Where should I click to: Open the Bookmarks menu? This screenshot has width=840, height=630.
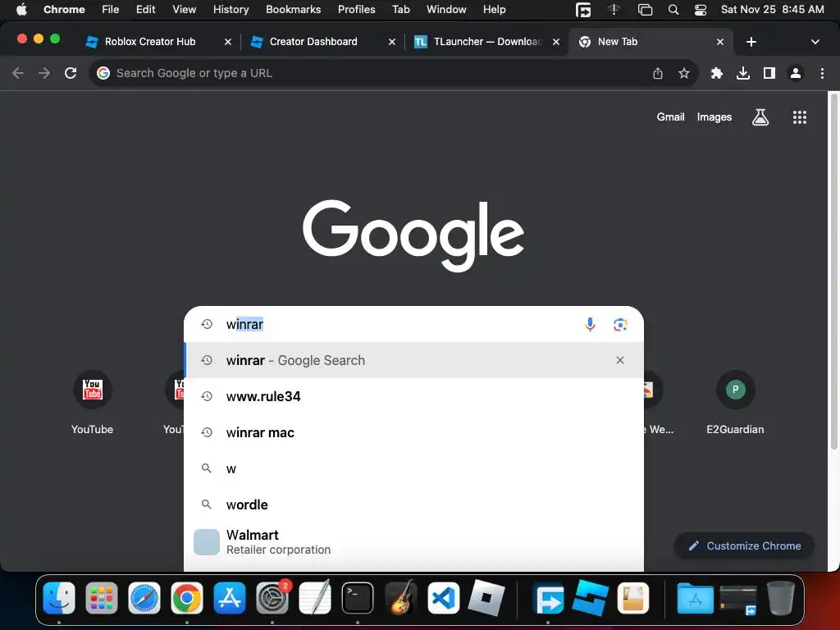coord(293,10)
